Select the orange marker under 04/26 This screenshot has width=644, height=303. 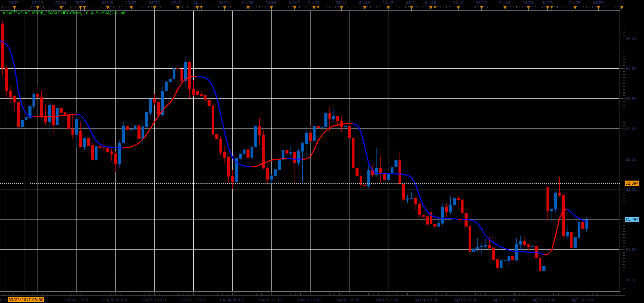click(x=598, y=8)
